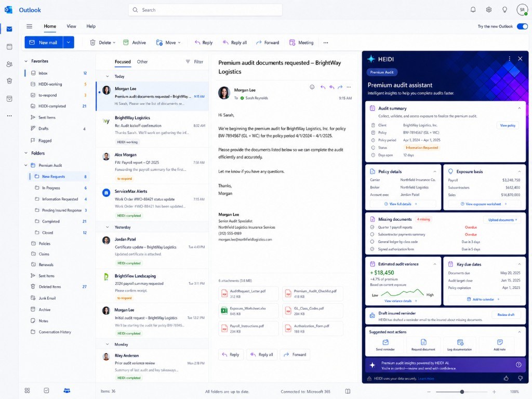Open the Move dropdown
The width and height of the screenshot is (532, 399).
pyautogui.click(x=179, y=43)
